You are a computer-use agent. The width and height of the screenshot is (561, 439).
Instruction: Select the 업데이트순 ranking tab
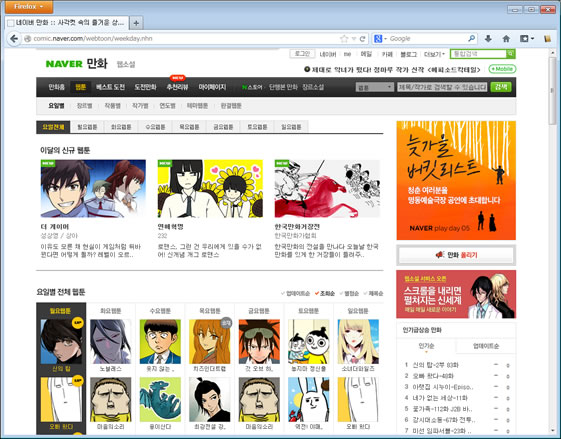tap(486, 346)
